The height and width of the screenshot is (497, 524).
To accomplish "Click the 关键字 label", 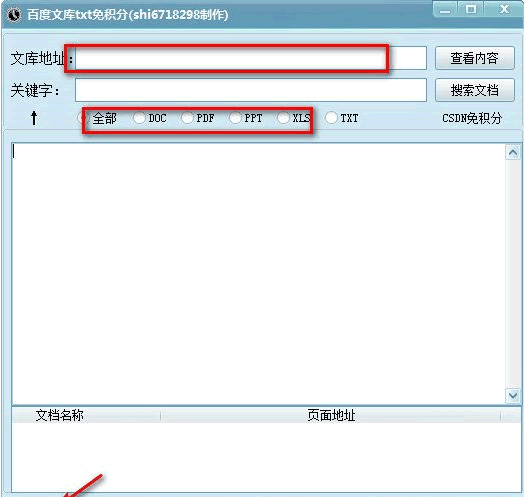I will pos(35,90).
